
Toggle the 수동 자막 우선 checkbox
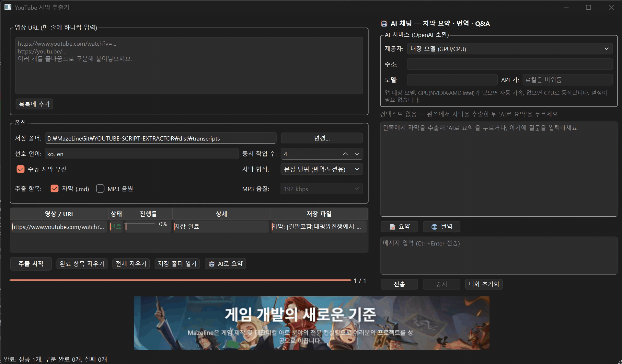coord(20,169)
